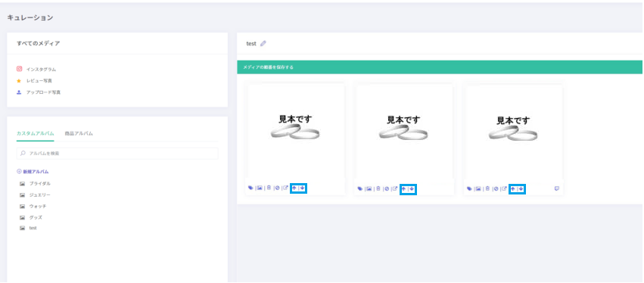Click the second 見本です ring thumbnail
The height and width of the screenshot is (283, 644).
[404, 132]
